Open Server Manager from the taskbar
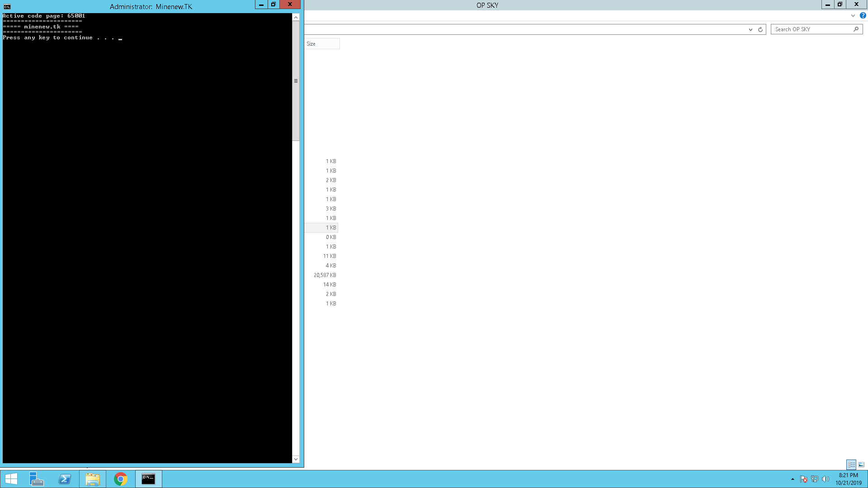 (36, 479)
